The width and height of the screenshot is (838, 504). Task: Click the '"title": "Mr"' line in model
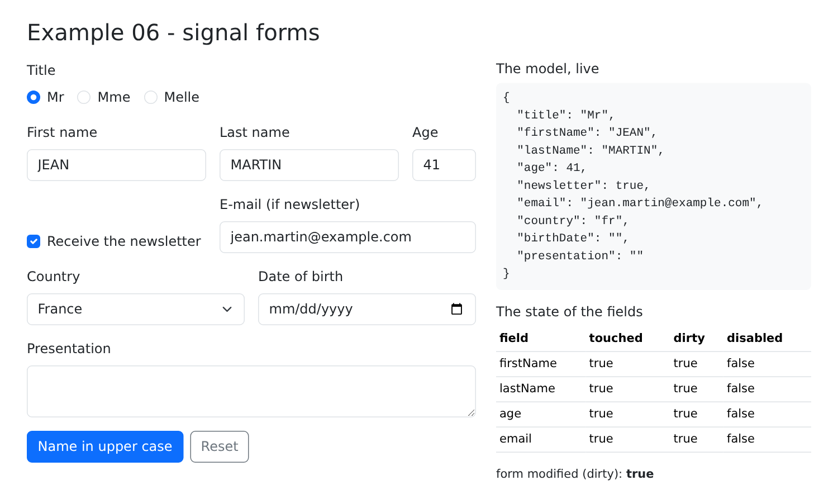565,115
